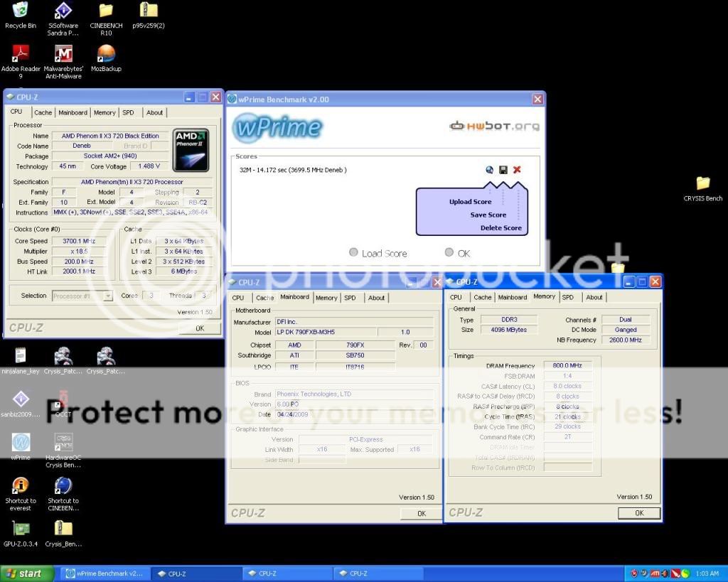Select the CPU tab in the top-left CPU-Z window

pyautogui.click(x=16, y=112)
